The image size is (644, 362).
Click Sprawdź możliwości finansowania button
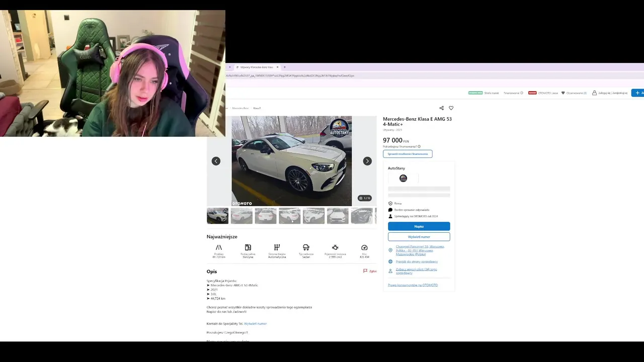tap(408, 154)
